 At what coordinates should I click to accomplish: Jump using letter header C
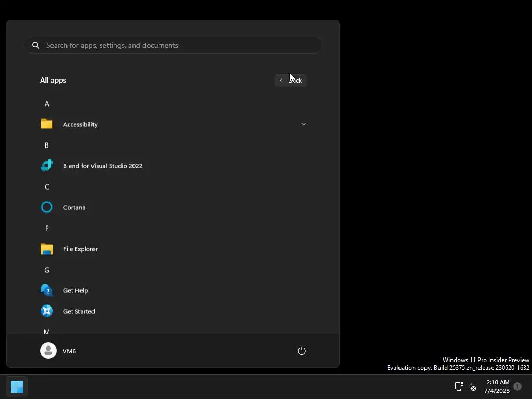(x=47, y=187)
